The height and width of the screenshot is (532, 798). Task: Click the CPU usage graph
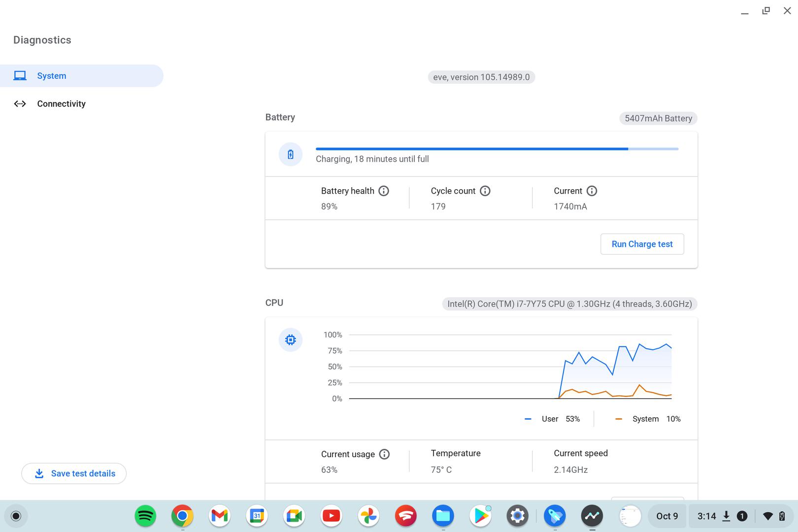[x=510, y=367]
